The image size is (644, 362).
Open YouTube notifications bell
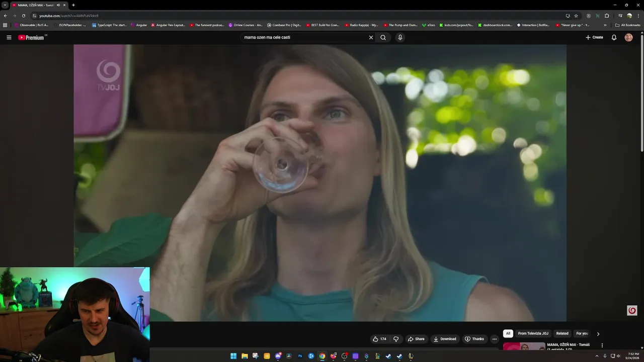pyautogui.click(x=614, y=37)
